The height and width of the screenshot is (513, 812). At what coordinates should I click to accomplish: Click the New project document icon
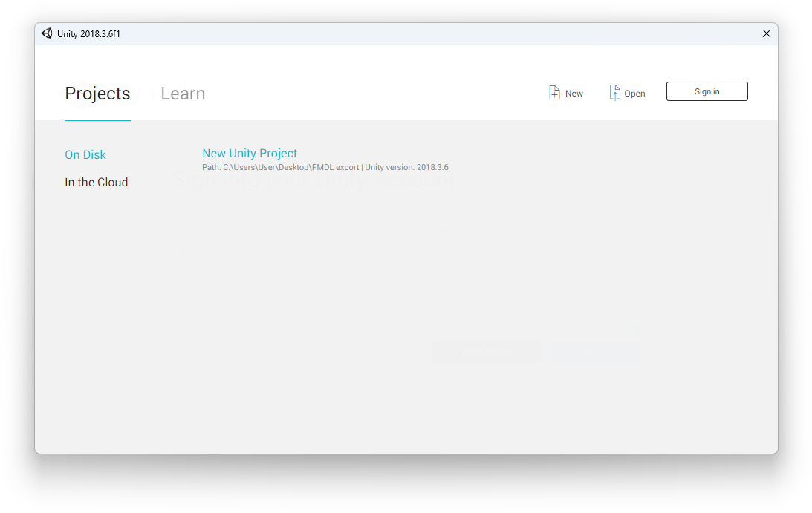(x=554, y=93)
